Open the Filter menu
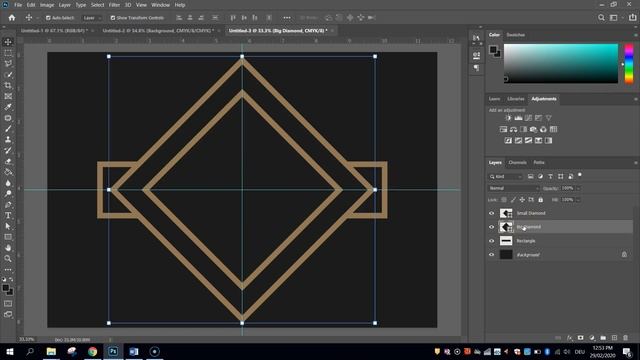The width and height of the screenshot is (640, 360). (x=114, y=5)
